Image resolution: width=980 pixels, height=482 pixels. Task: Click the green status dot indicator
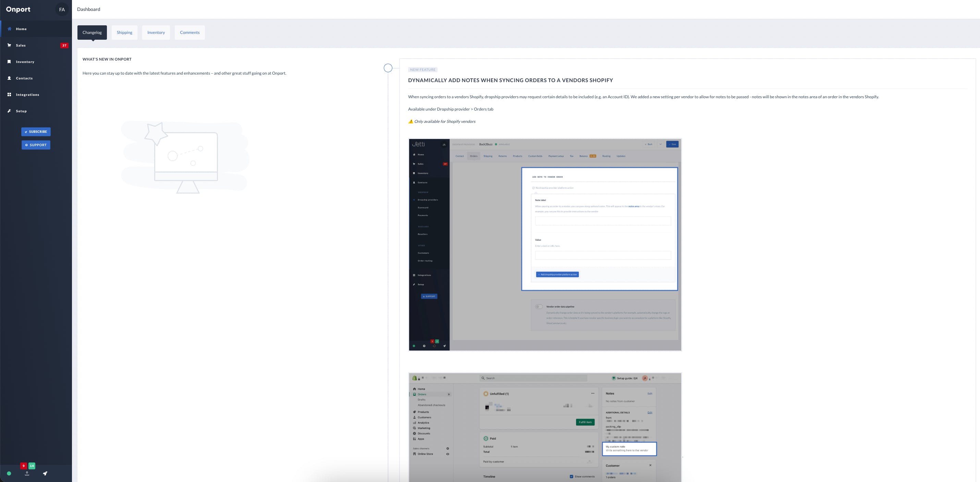[9, 474]
